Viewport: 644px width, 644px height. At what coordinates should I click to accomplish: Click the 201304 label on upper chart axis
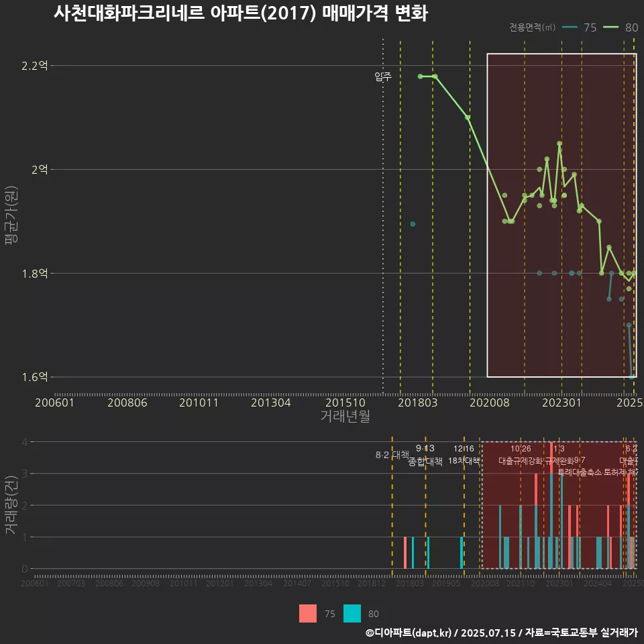(270, 402)
